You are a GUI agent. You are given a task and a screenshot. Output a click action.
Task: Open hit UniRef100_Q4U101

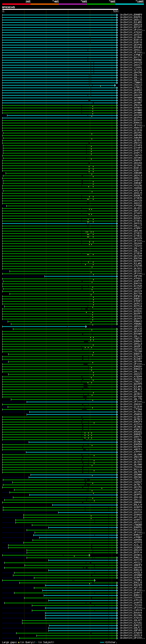[x=131, y=223]
